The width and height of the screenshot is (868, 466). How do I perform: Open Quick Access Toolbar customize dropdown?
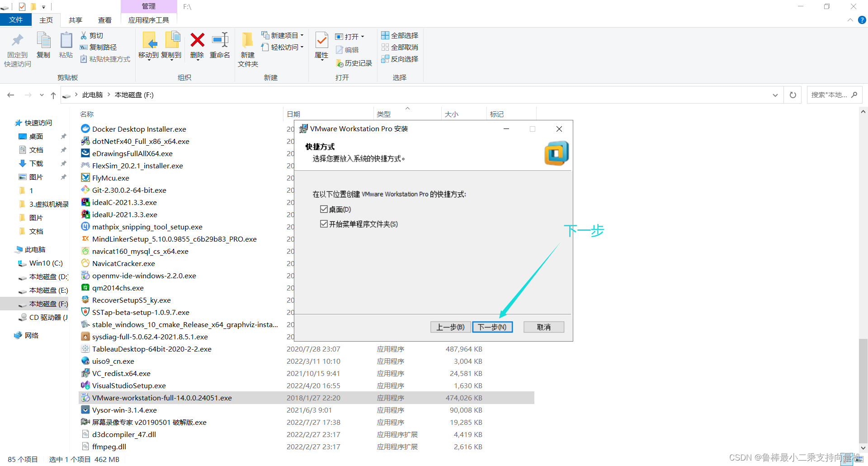click(44, 7)
